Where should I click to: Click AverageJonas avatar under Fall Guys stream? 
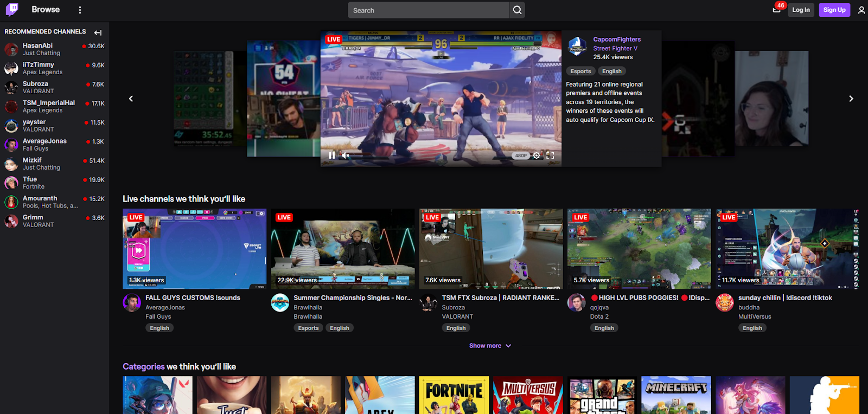pyautogui.click(x=132, y=303)
